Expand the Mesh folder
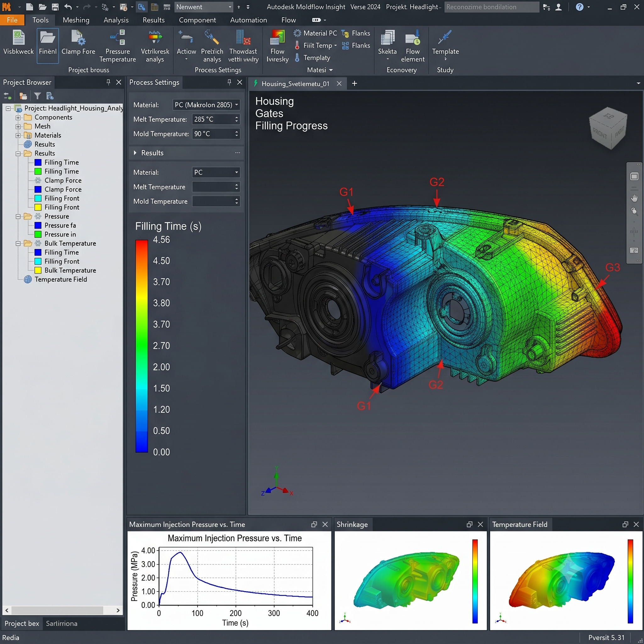644x644 pixels. [x=18, y=127]
